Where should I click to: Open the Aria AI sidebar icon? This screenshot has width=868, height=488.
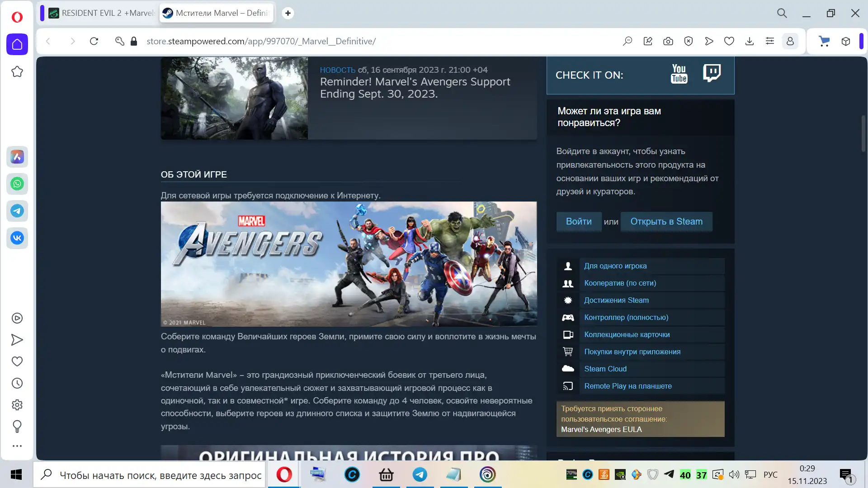(x=17, y=157)
